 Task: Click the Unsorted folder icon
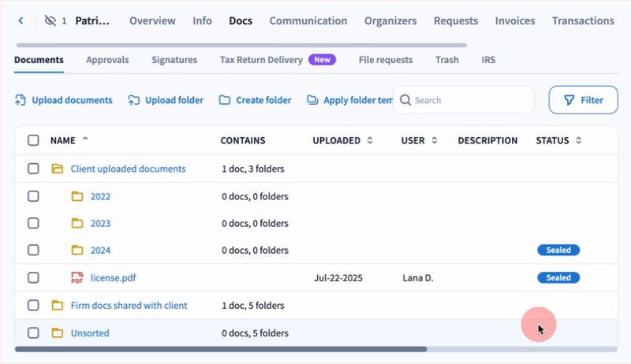pyautogui.click(x=57, y=333)
